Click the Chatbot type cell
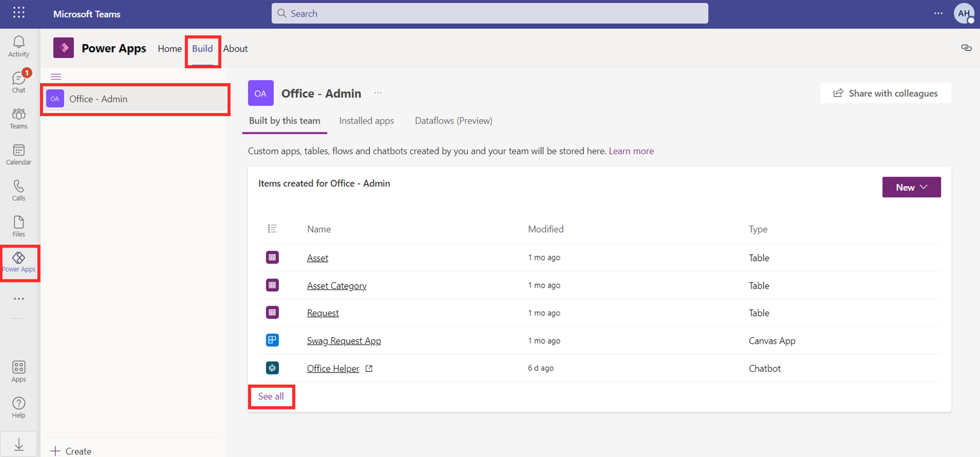 point(765,368)
